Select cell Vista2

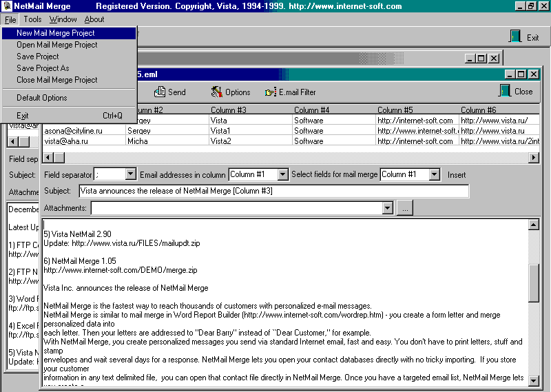tap(251, 141)
